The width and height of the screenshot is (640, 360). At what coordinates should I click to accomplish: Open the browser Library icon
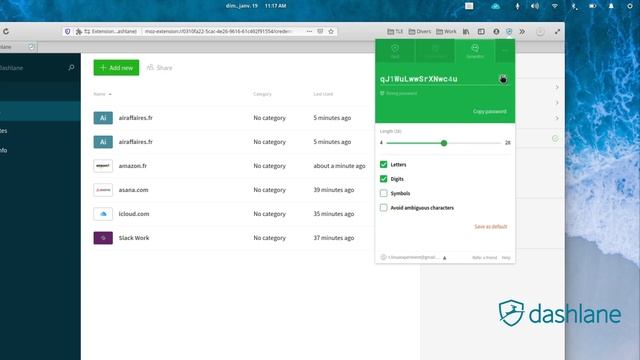(x=466, y=31)
